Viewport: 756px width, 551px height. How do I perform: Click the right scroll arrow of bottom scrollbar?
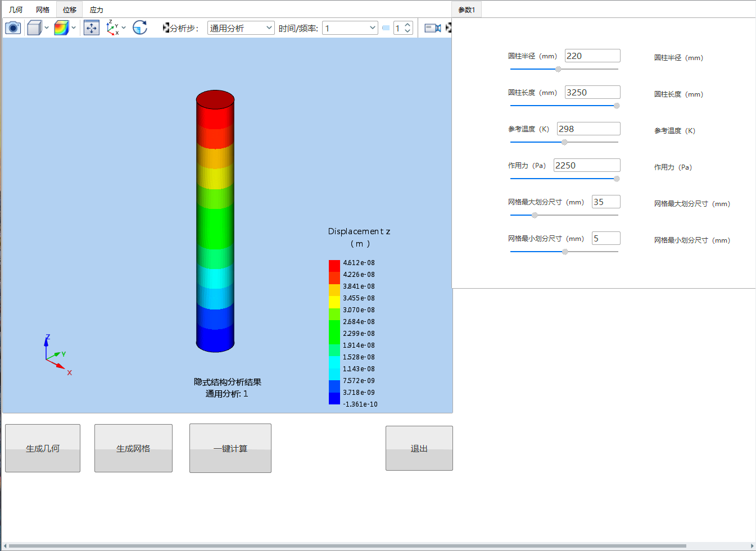click(x=752, y=546)
